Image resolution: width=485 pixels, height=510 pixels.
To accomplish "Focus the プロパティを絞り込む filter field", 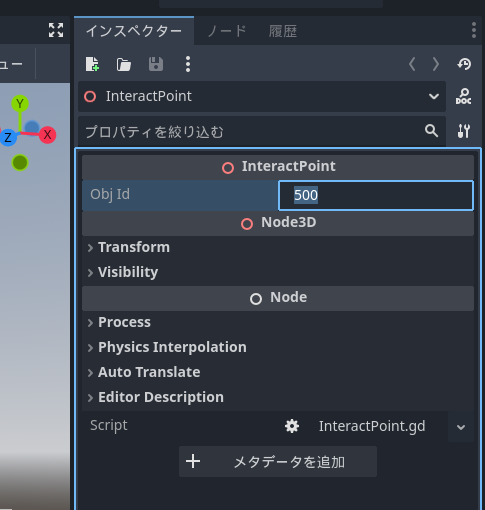I will coord(262,131).
